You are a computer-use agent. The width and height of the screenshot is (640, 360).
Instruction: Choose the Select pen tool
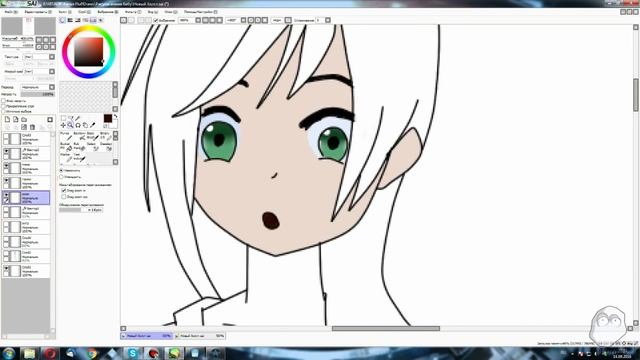(x=94, y=147)
